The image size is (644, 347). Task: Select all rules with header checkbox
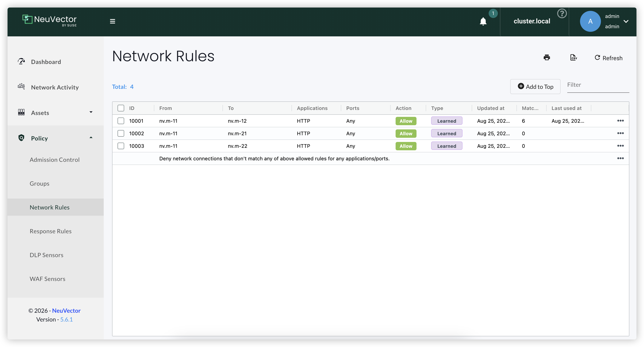pos(121,108)
